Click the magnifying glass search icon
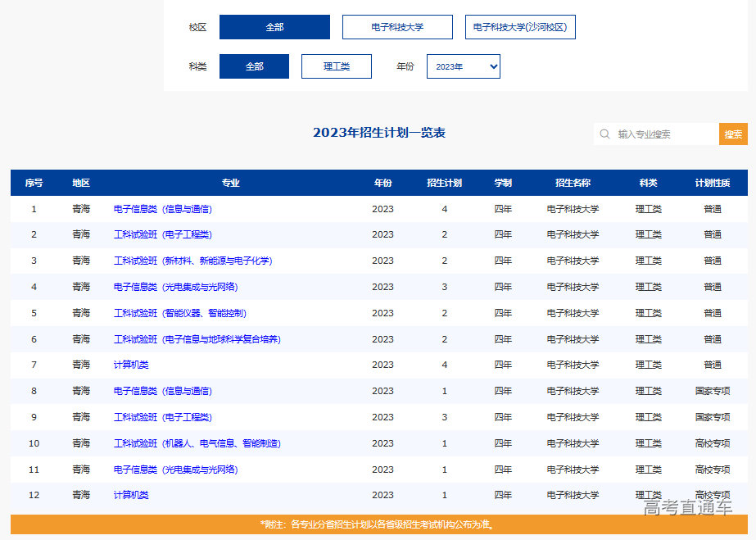The image size is (756, 540). pos(604,134)
